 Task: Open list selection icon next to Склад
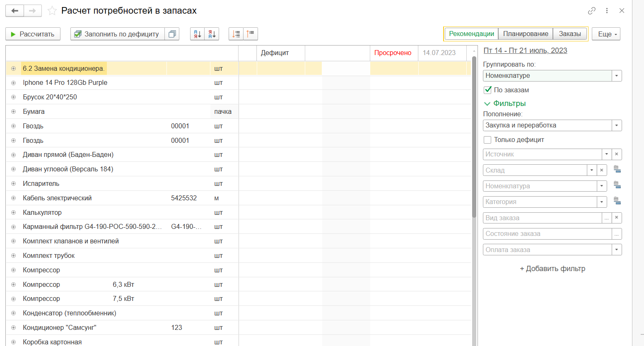tap(617, 170)
